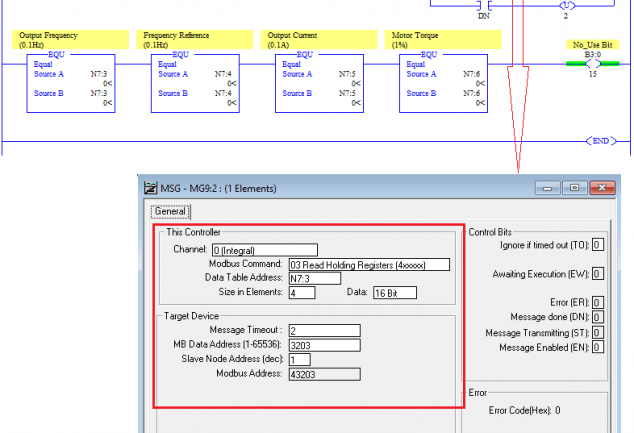Toggle the Message done (DN) bit

click(x=598, y=317)
